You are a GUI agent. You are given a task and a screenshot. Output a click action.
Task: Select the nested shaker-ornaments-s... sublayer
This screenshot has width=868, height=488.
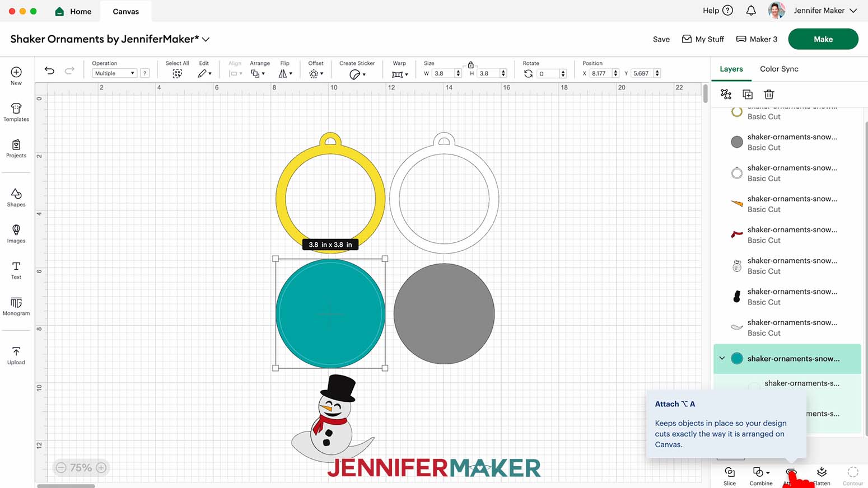[x=801, y=383]
